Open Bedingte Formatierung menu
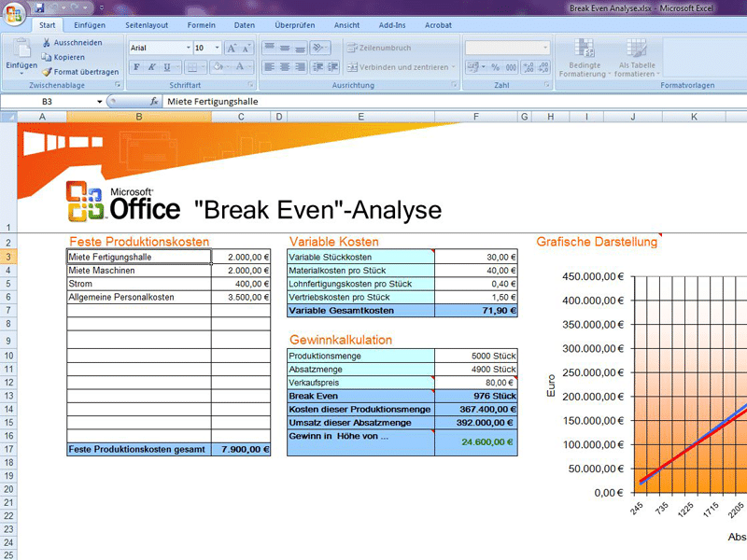Screen dimensions: 747x560 [585, 58]
